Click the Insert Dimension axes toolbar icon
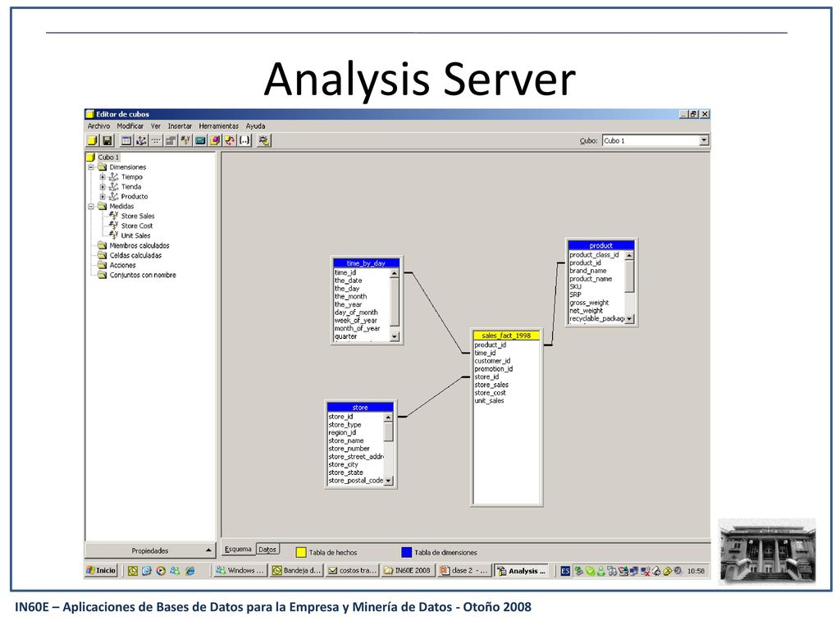 pos(141,140)
